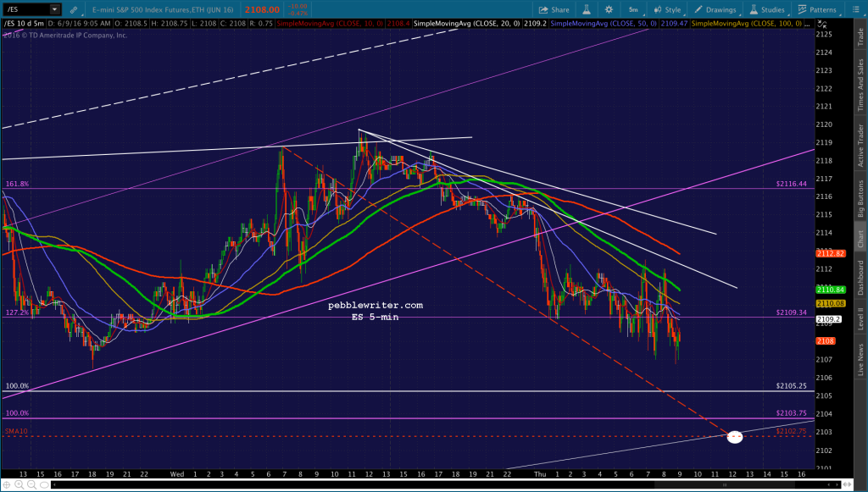868x492 pixels.
Task: Expand the /ES symbol dropdown arrow
Action: point(54,9)
